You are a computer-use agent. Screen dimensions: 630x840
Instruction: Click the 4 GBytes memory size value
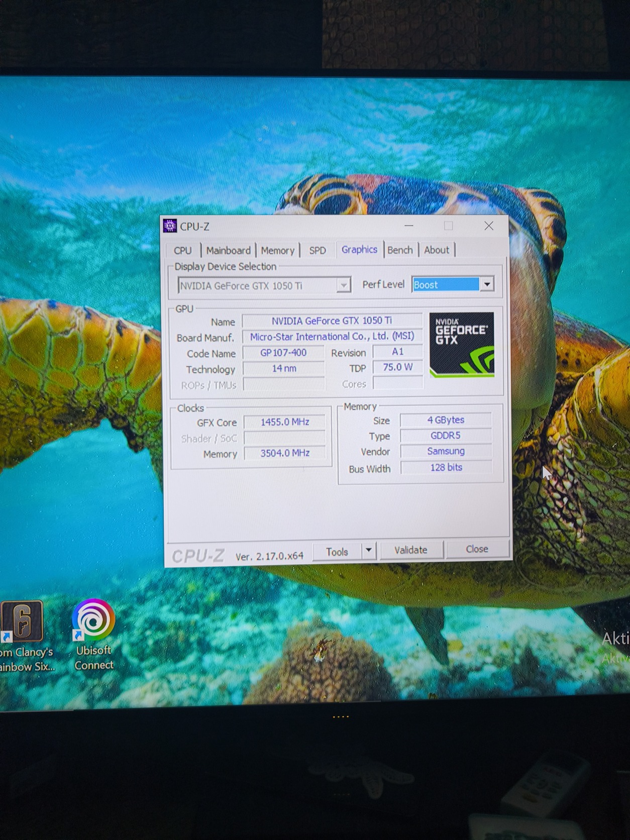446,420
